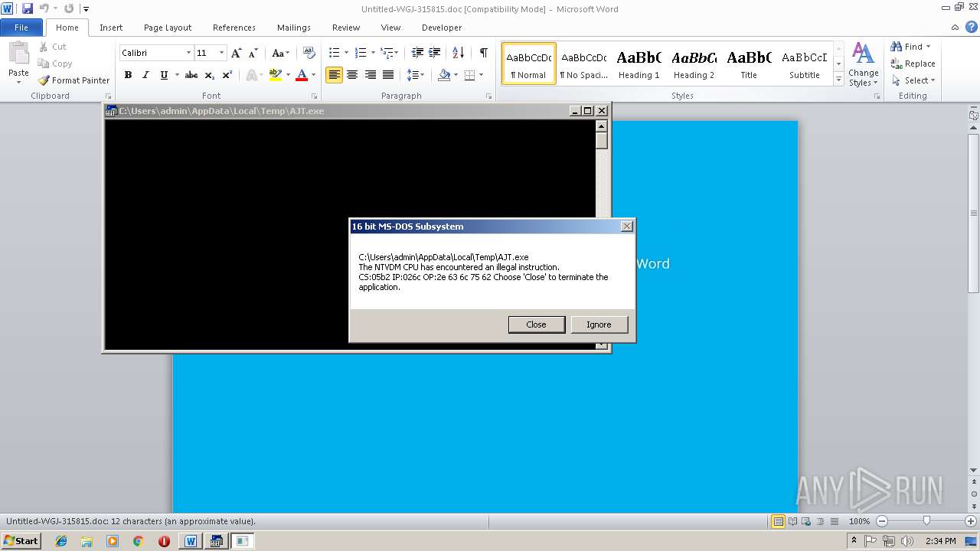Click the Font Color button
Viewport: 980px width, 551px height.
[302, 75]
